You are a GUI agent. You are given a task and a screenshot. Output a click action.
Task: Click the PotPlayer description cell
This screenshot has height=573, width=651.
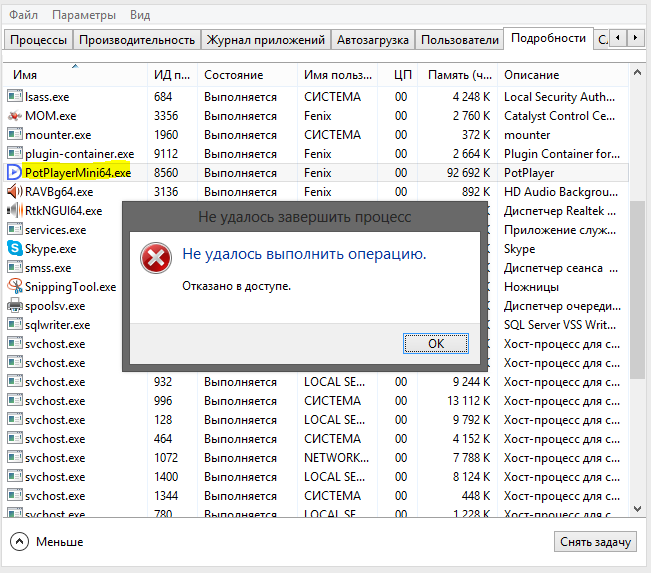(x=529, y=173)
